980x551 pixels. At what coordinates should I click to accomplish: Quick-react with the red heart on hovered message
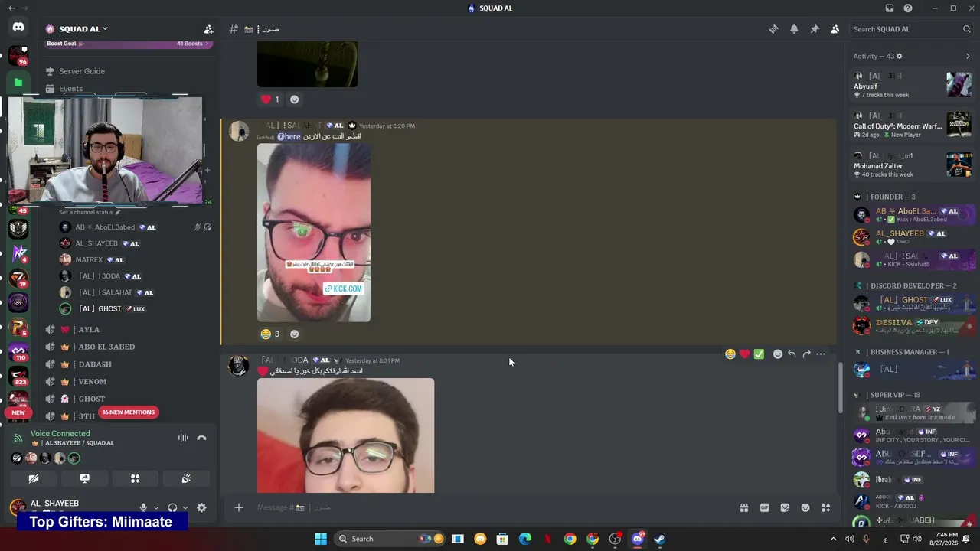click(x=744, y=354)
